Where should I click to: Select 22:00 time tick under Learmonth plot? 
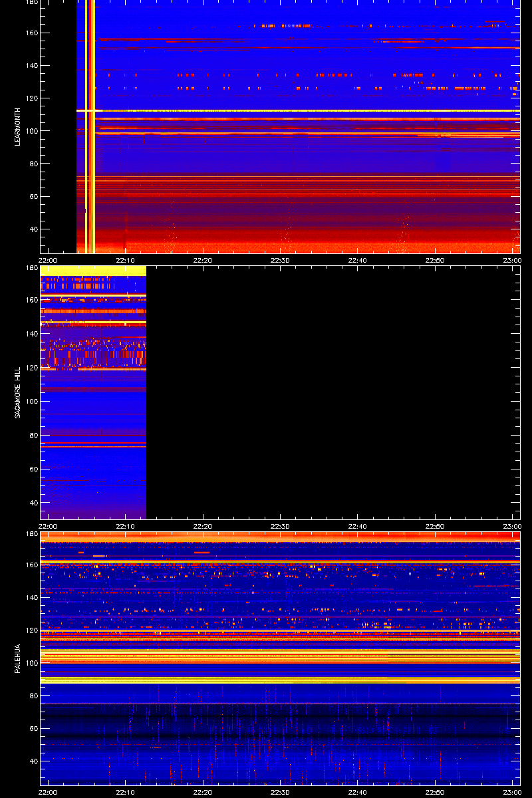[48, 260]
